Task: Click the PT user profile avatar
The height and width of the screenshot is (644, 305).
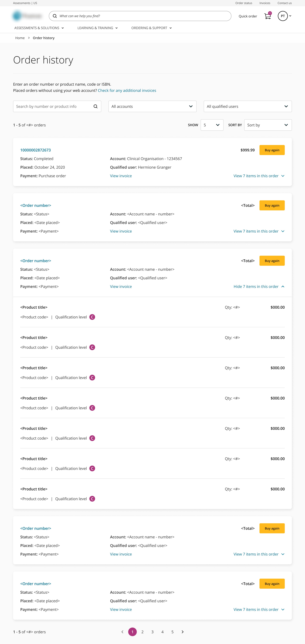Action: pyautogui.click(x=282, y=16)
